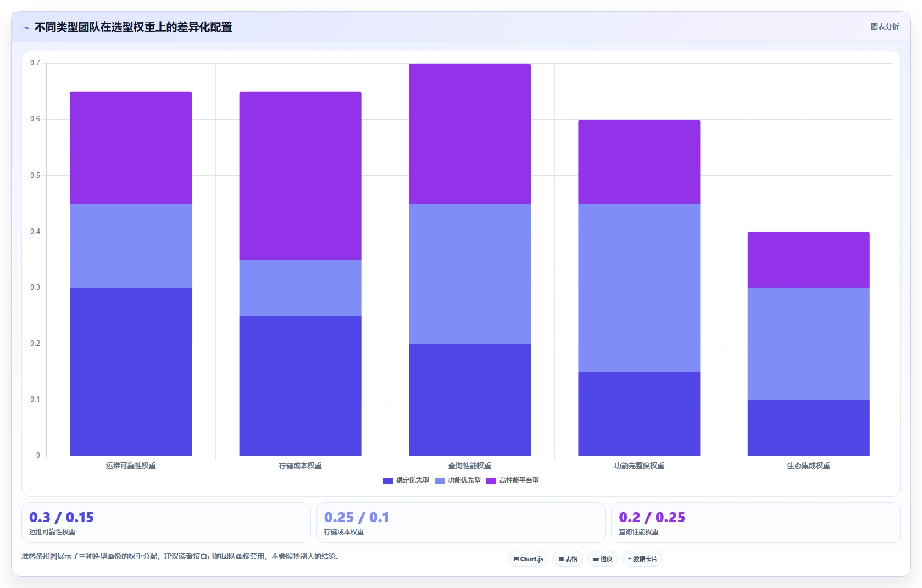Click the 0.4 y-axis tick label
This screenshot has width=922, height=588.
(35, 232)
